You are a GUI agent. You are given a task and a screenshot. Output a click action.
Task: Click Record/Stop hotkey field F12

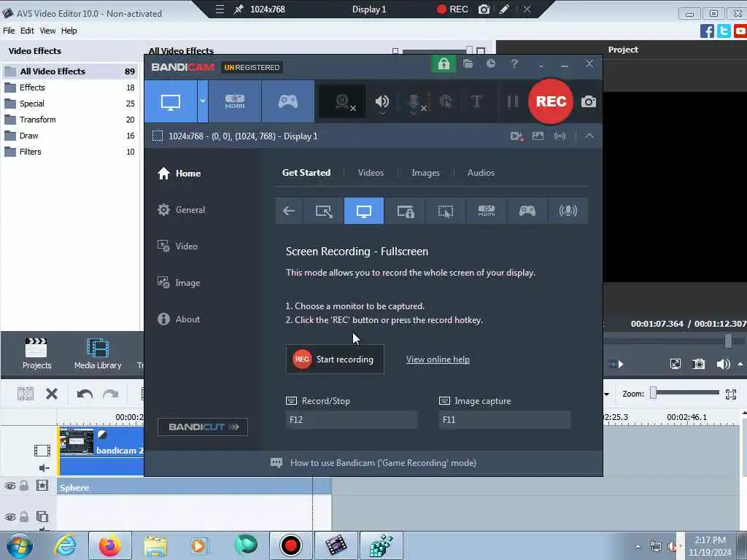pos(352,419)
